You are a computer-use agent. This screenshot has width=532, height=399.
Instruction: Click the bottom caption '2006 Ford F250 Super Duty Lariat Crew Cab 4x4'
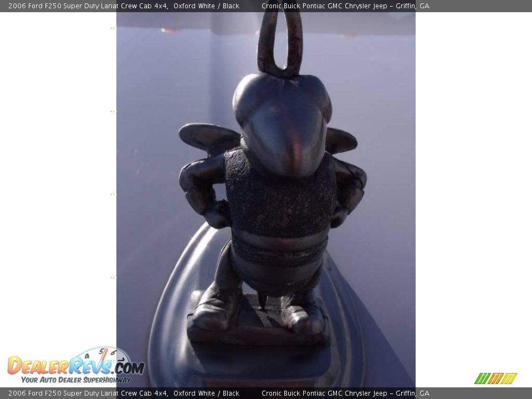pyautogui.click(x=88, y=393)
